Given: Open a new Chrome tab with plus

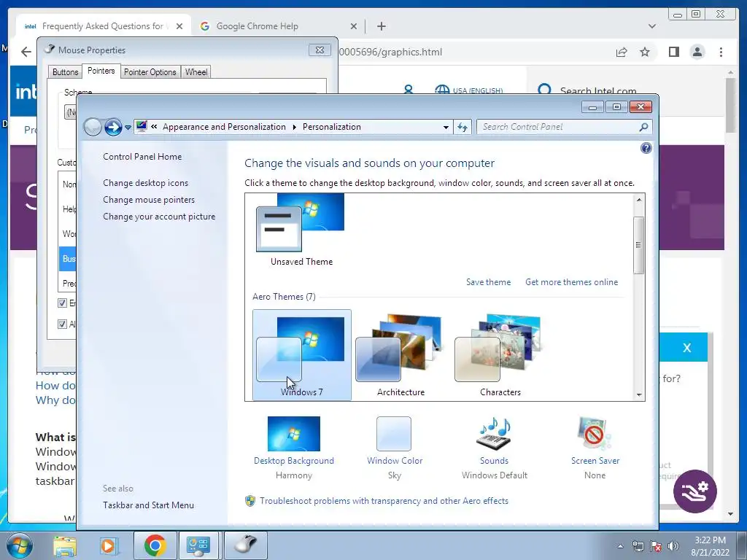Looking at the screenshot, I should pyautogui.click(x=381, y=26).
